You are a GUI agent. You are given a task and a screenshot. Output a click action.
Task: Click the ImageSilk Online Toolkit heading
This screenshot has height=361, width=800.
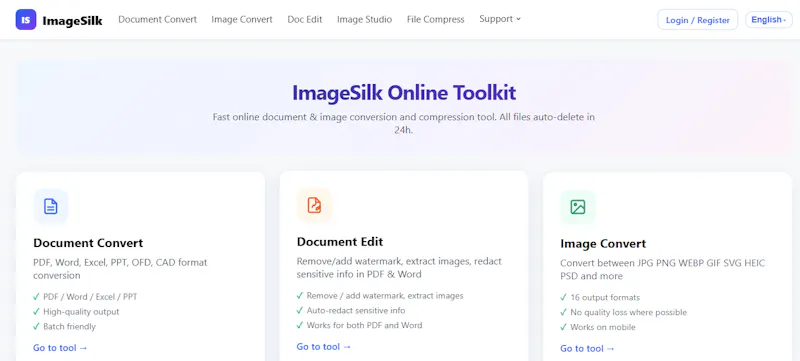pos(404,93)
